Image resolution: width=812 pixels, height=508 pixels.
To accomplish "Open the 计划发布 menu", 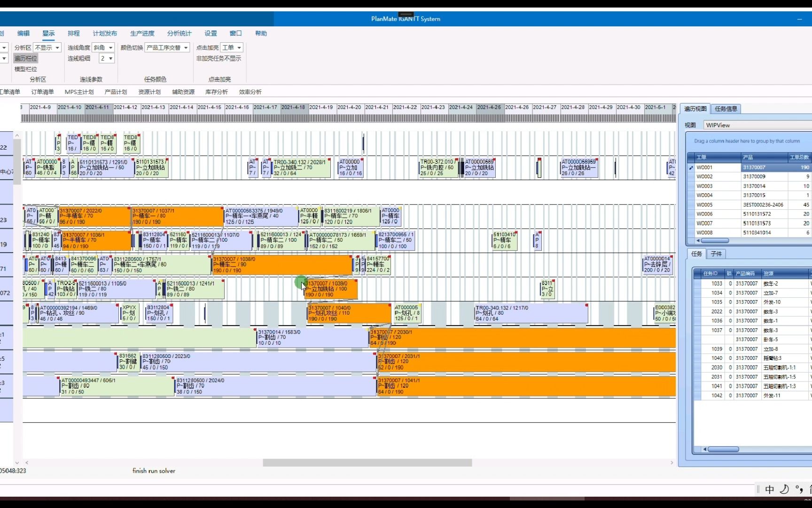I will point(105,33).
